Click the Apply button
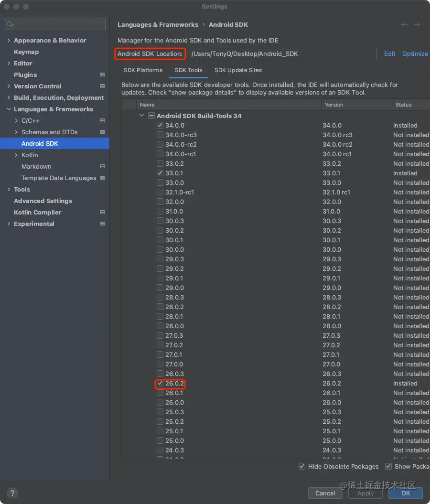 (365, 493)
